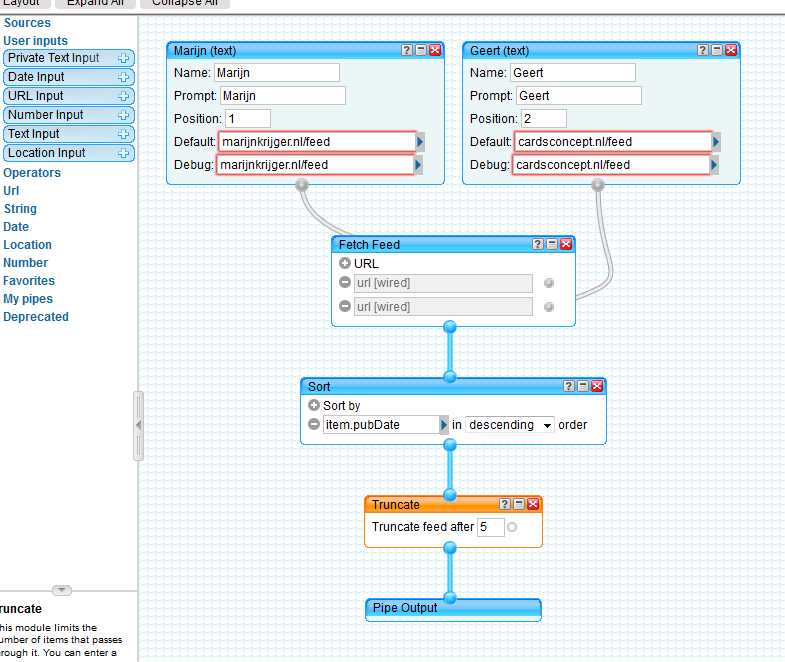Add the Text Input module via plus icon
785x662 pixels.
[123, 134]
